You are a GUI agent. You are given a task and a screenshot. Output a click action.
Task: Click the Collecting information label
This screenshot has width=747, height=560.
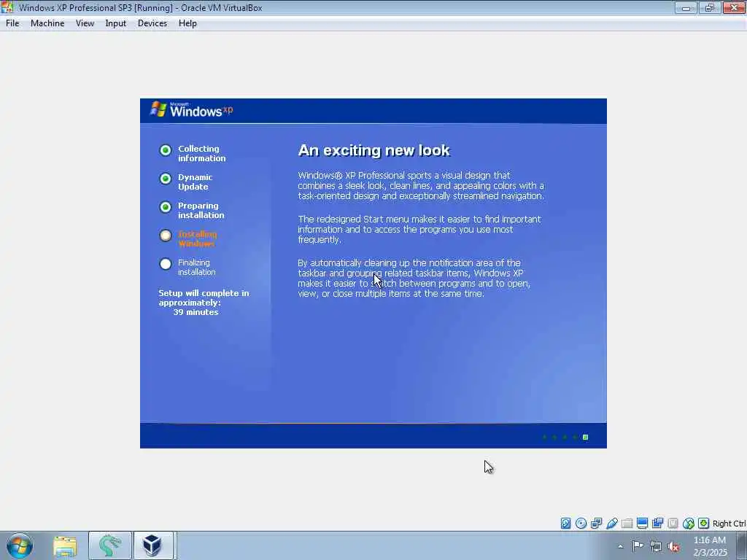[x=201, y=153]
